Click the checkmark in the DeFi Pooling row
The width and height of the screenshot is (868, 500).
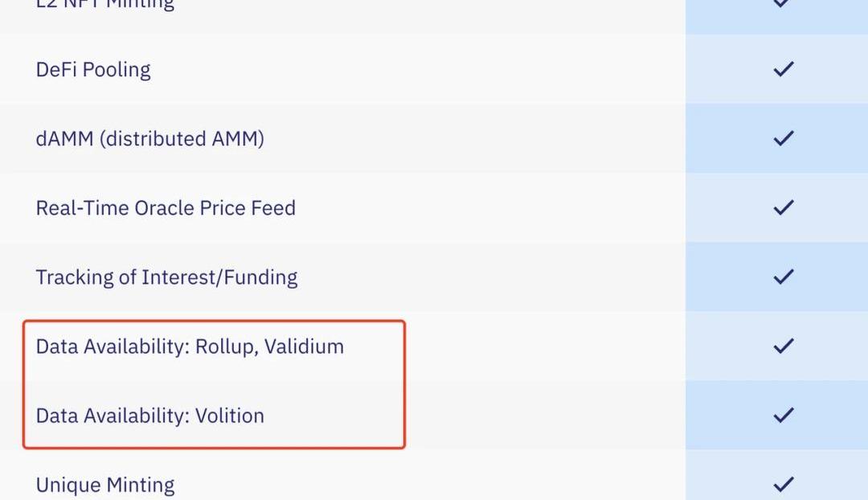[x=783, y=70]
